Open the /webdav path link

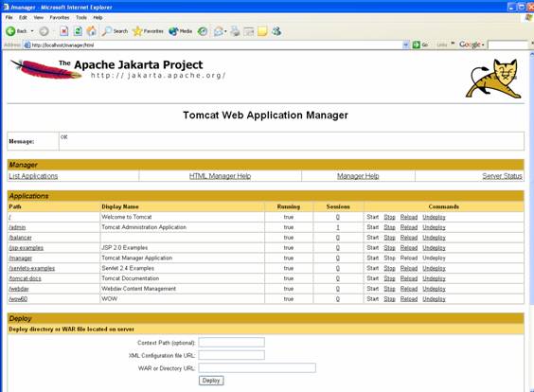19,289
